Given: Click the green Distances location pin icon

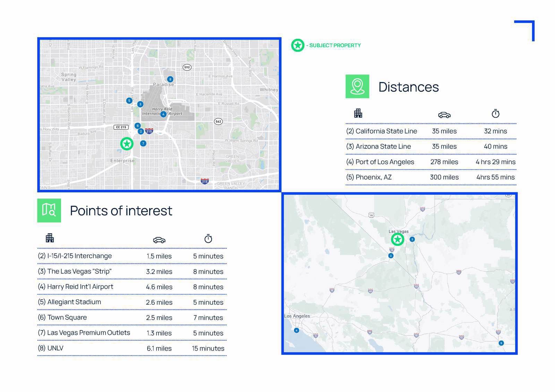Looking at the screenshot, I should 357,86.
